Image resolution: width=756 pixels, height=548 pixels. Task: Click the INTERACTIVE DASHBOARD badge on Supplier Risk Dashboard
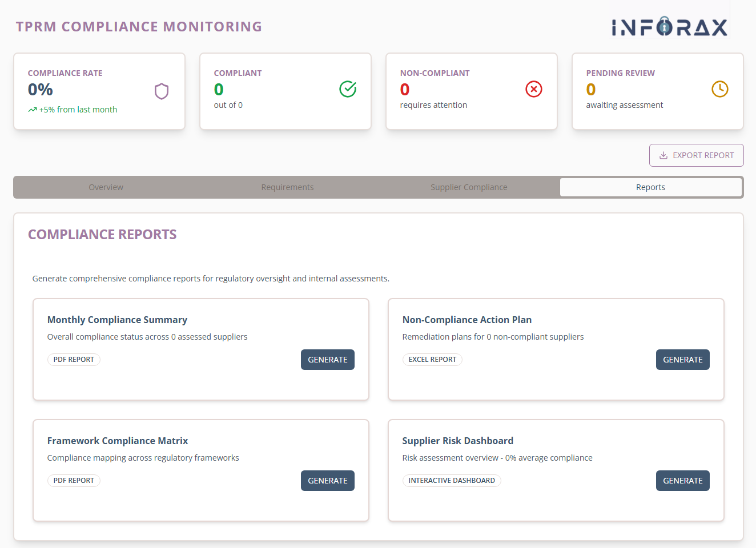452,480
